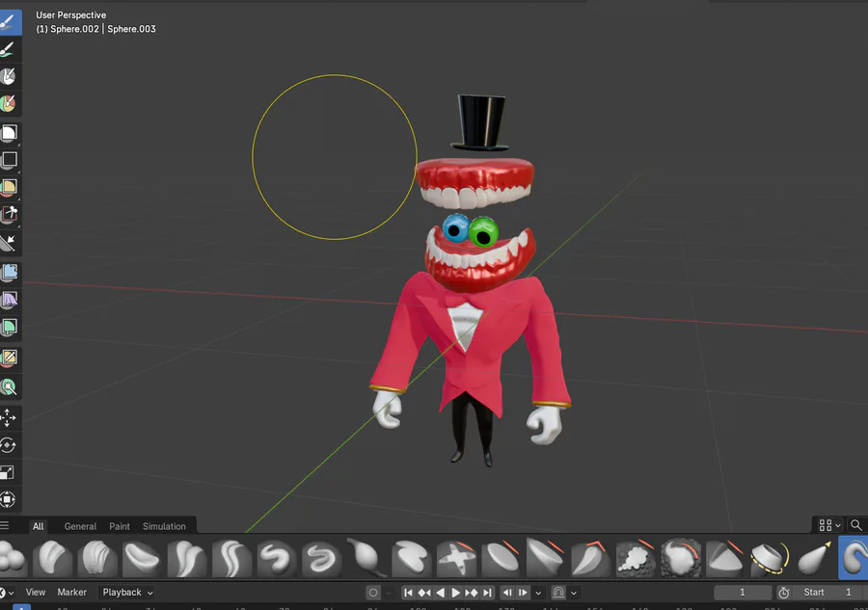This screenshot has height=610, width=868.
Task: Select the Box Face Set tool
Action: point(9,187)
